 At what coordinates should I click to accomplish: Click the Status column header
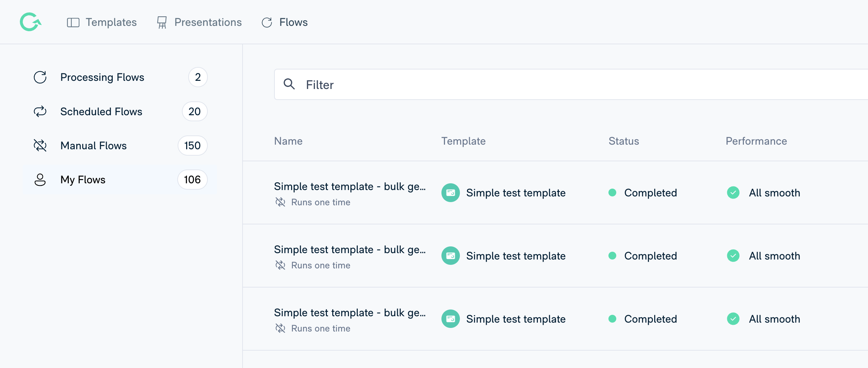pyautogui.click(x=624, y=141)
